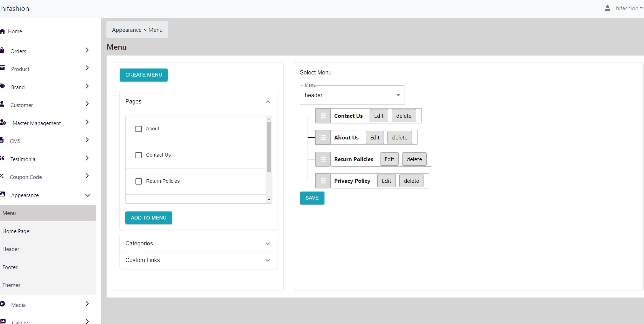Open hifashion user account dropdown
Image resolution: width=644 pixels, height=324 pixels.
point(629,8)
